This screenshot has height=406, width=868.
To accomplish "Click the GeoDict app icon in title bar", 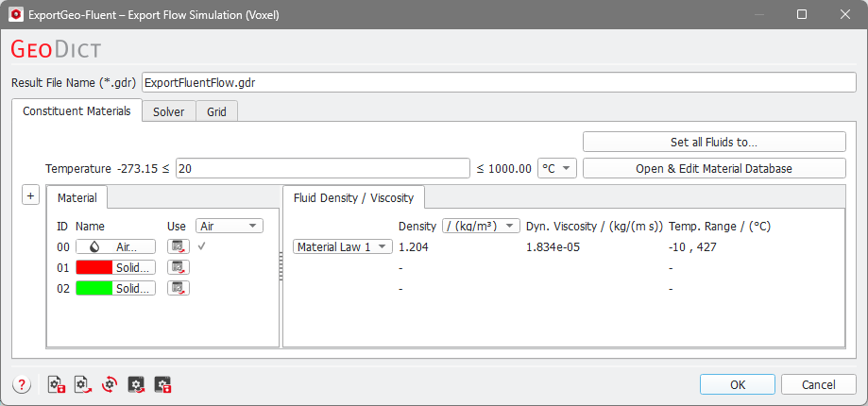I will (x=17, y=14).
